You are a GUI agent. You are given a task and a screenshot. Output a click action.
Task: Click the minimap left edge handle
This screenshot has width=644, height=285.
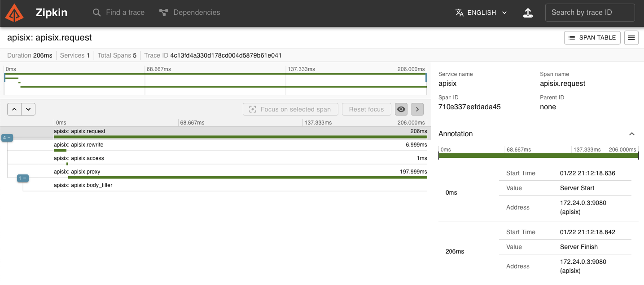pos(4,78)
